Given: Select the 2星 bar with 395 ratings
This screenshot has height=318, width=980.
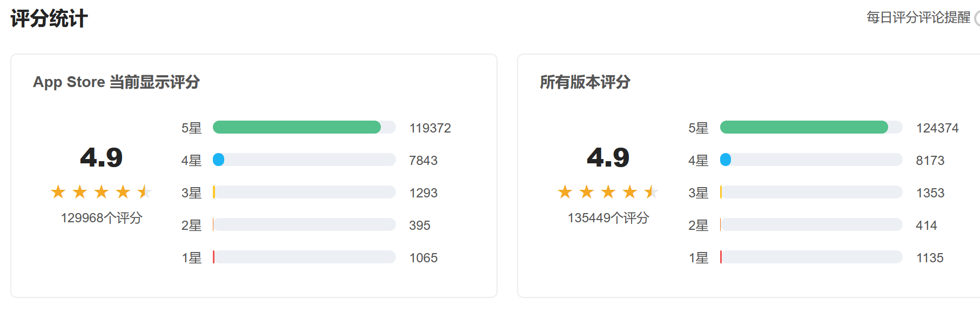Looking at the screenshot, I should click(304, 224).
